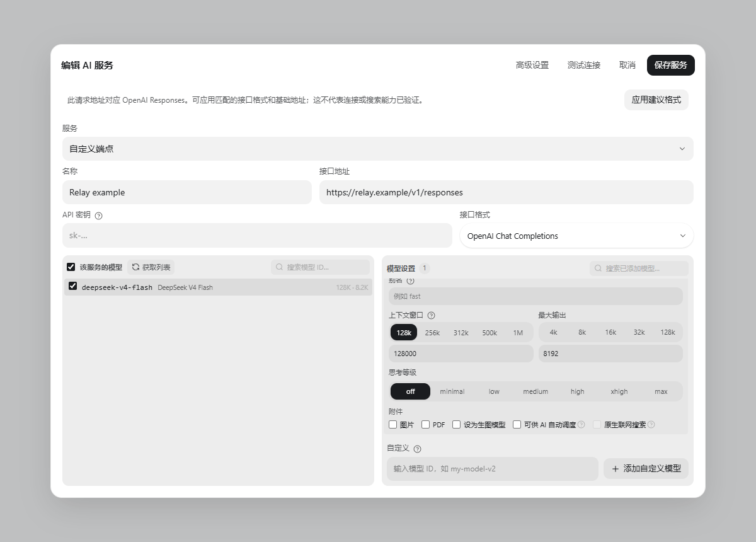The image size is (756, 542).
Task: Select the 312k context window option
Action: click(x=461, y=332)
